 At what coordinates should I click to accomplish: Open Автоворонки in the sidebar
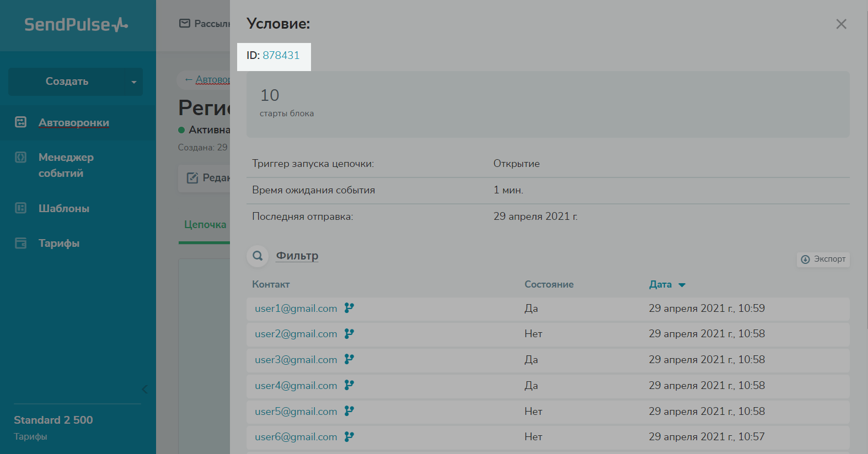[73, 122]
